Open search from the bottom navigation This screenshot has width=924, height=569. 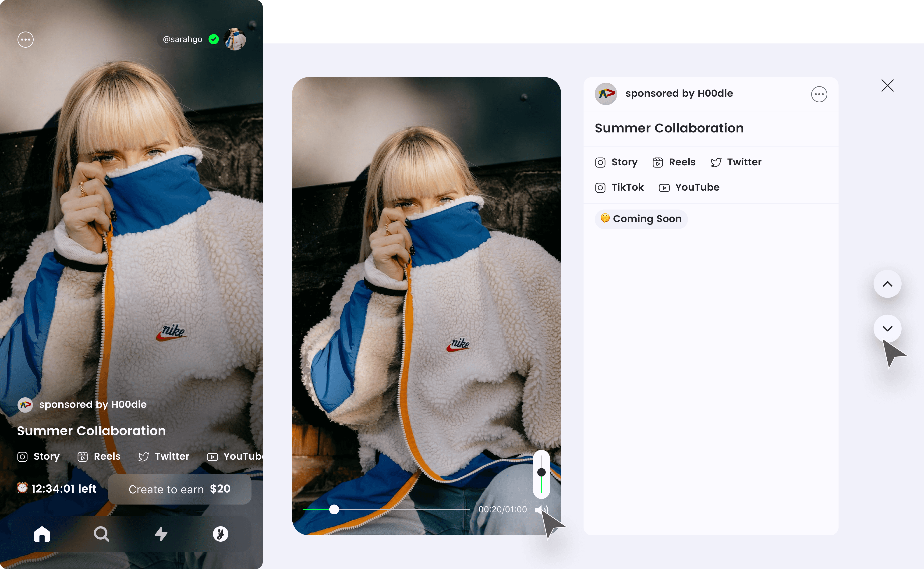point(101,534)
